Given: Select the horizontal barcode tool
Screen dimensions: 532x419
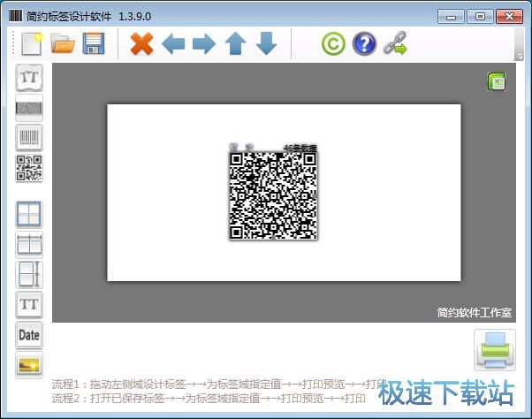Looking at the screenshot, I should coord(29,108).
